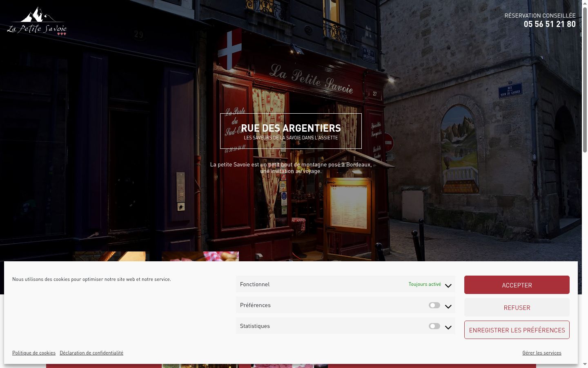Viewport: 588px width, 368px height.
Task: Expand the Préférences cookie details
Action: (448, 306)
